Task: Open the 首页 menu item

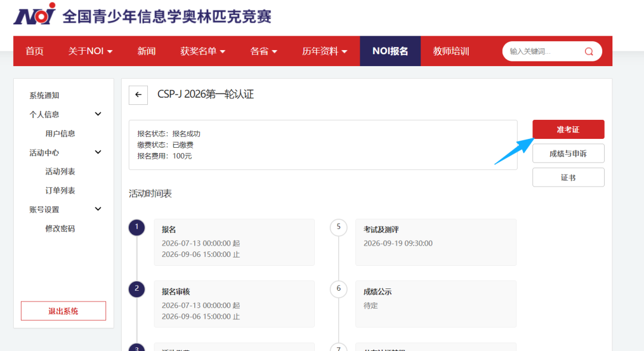Action: (x=35, y=51)
